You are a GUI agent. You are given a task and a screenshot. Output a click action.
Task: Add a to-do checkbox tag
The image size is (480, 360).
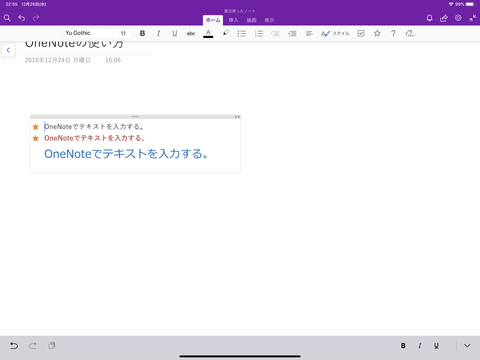tap(361, 33)
